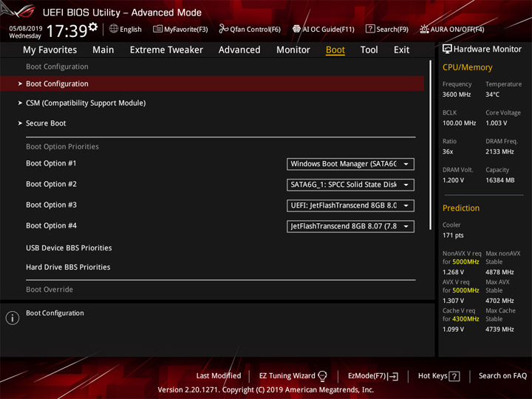
Task: Switch to My Favorites tab
Action: coord(50,50)
